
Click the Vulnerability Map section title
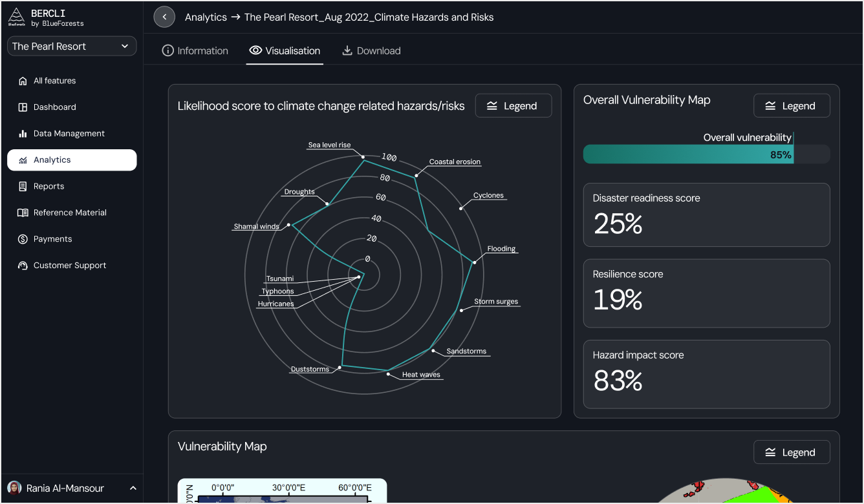pos(222,446)
